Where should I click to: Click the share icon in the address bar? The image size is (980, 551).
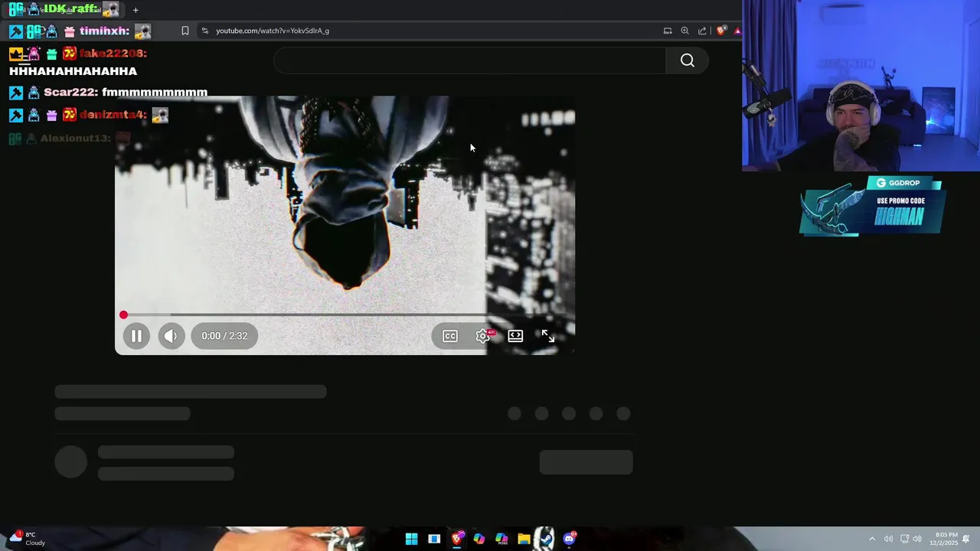(702, 31)
